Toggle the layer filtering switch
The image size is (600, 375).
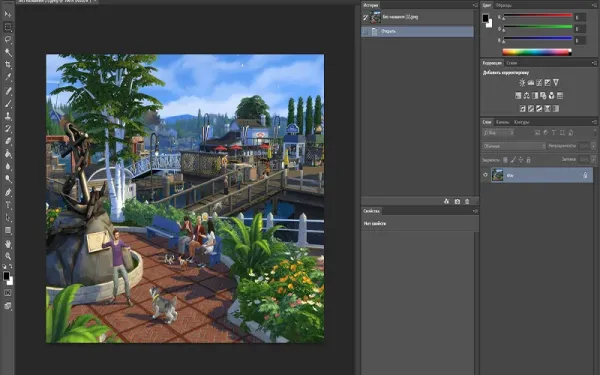coord(595,133)
